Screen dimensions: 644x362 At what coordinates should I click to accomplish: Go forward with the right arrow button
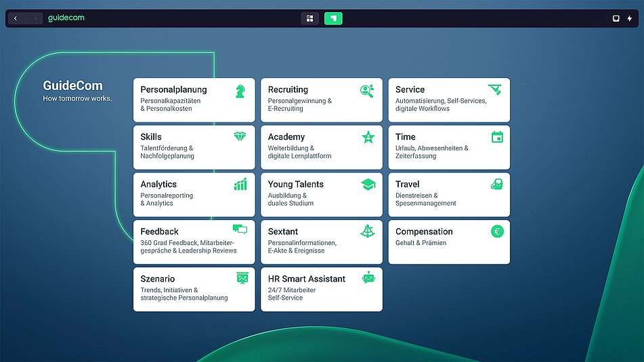35,18
